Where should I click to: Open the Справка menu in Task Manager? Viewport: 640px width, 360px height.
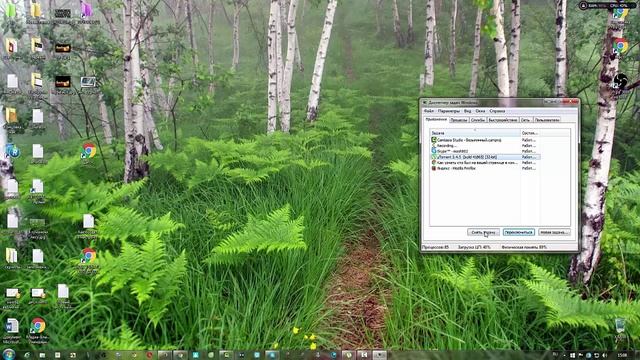click(x=497, y=111)
